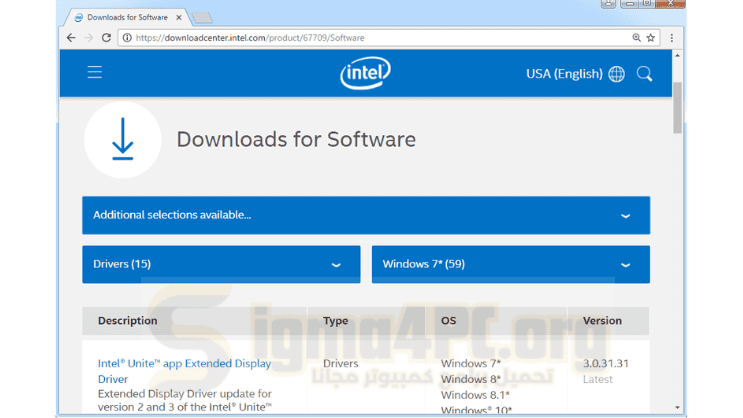743x418 pixels.
Task: Open Intel Unite app Extended Display Driver link
Action: (184, 371)
